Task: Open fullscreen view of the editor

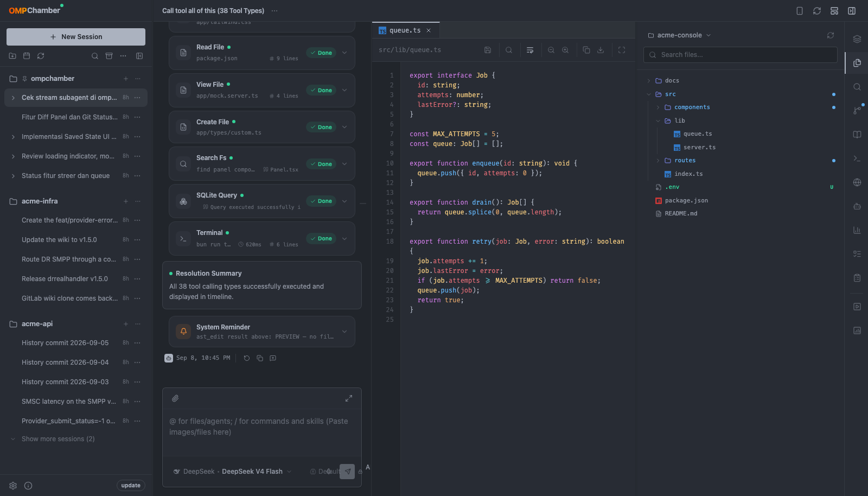Action: point(622,50)
